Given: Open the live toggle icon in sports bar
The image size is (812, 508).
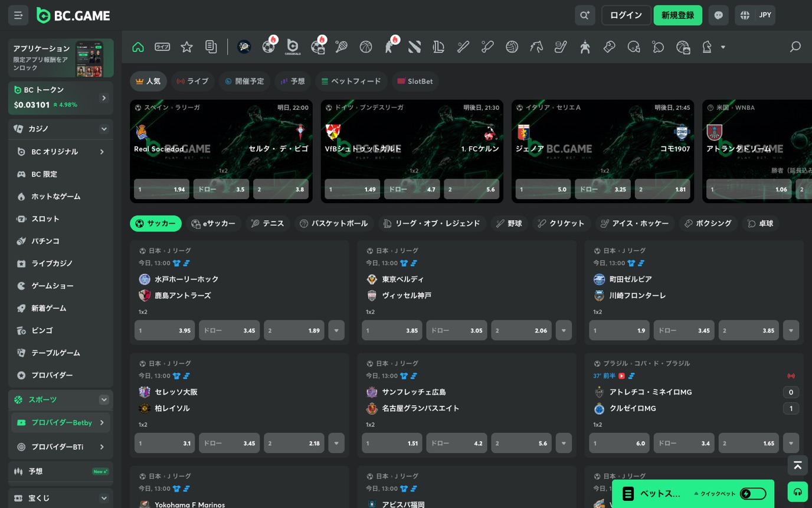Looking at the screenshot, I should pos(162,47).
